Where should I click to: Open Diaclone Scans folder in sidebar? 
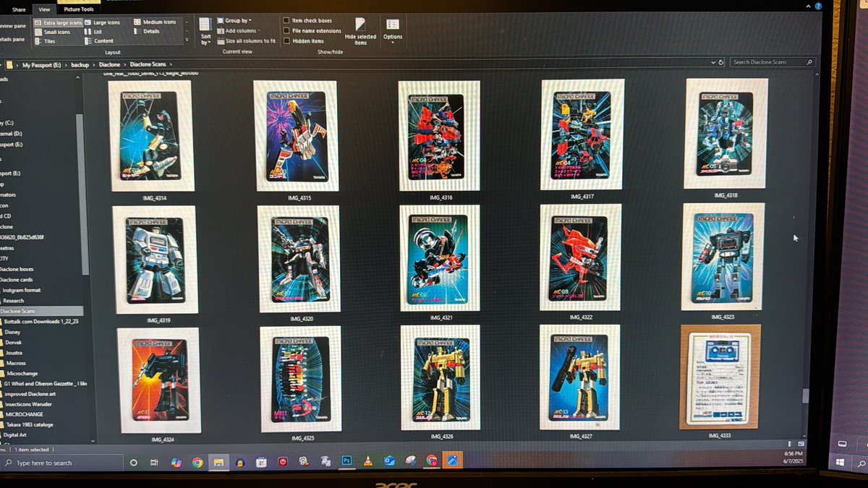pyautogui.click(x=42, y=311)
